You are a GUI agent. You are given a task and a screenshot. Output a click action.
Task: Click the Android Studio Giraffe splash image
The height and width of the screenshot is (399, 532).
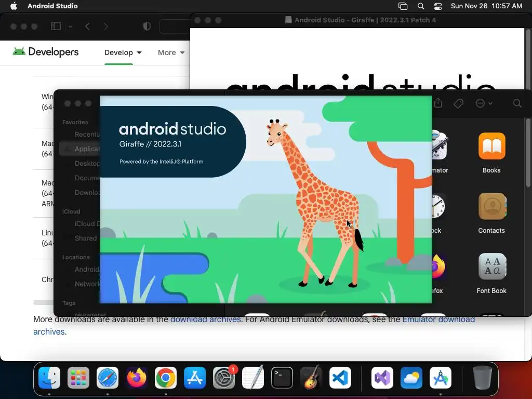[x=265, y=199]
